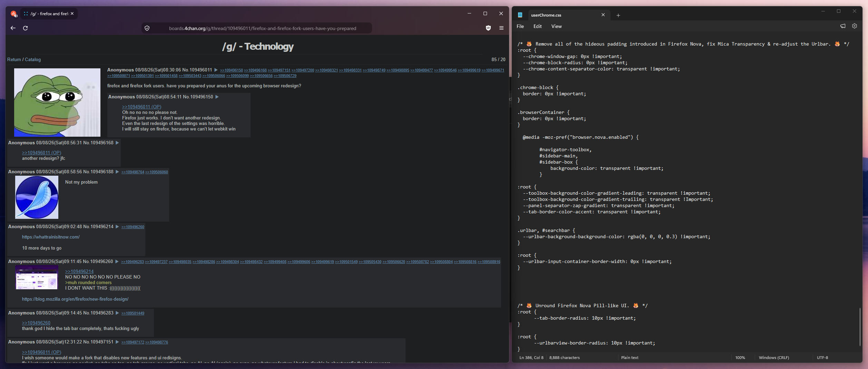Show the post menu for No.109496214
The image size is (868, 369).
[x=117, y=227]
